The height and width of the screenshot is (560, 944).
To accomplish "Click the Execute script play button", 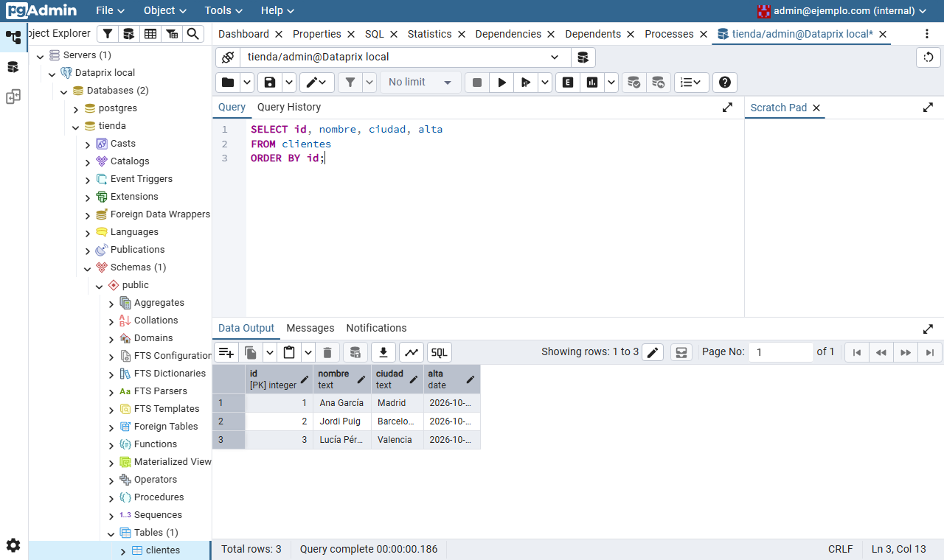I will [x=502, y=83].
